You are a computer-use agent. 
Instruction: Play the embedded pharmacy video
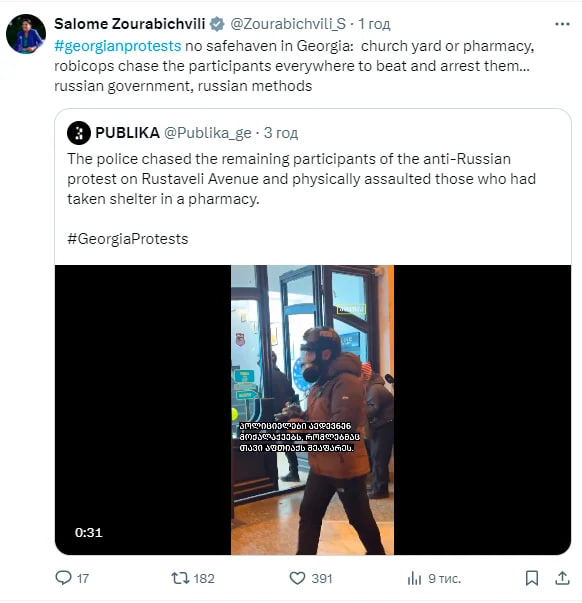coord(312,410)
